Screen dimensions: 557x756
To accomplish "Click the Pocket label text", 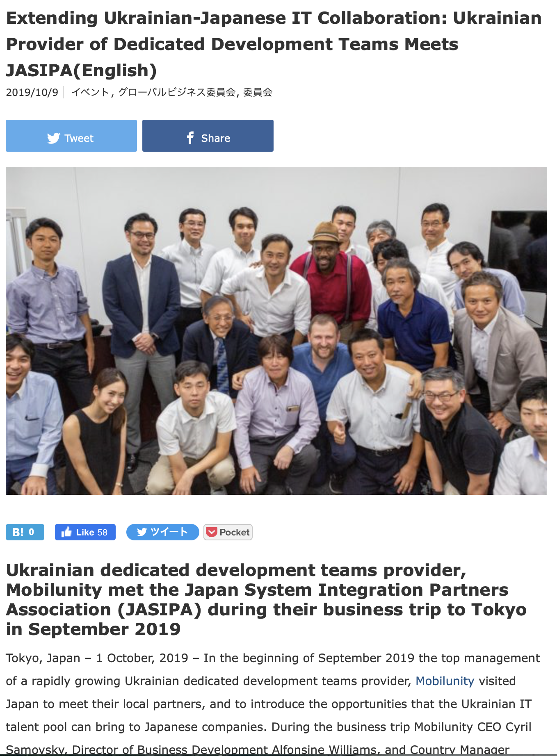I will click(235, 532).
